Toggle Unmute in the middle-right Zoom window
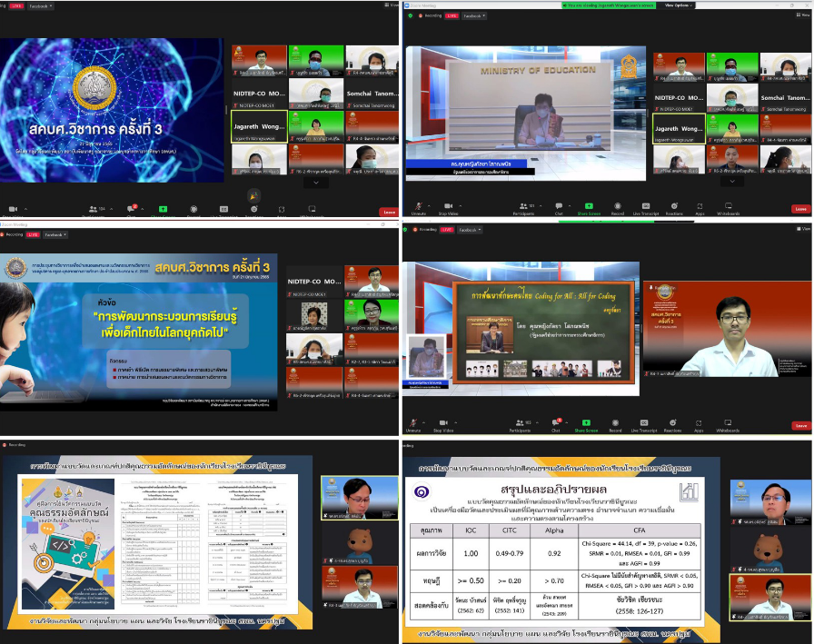 [x=413, y=425]
